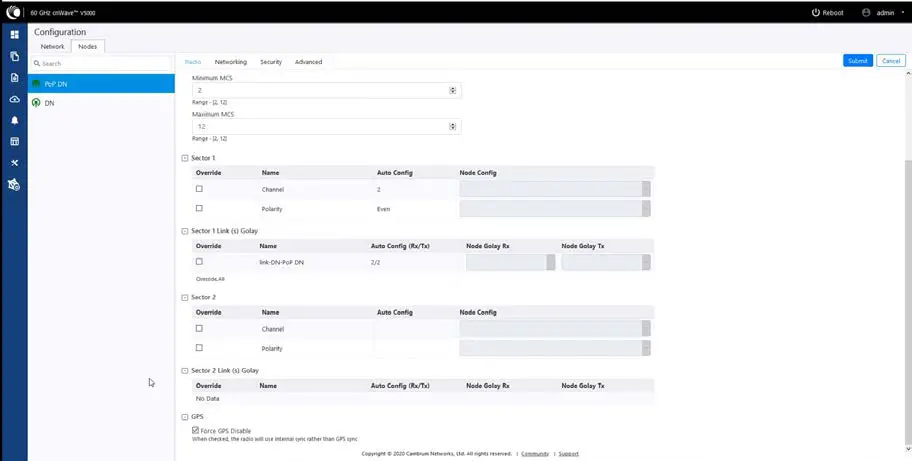Open the configuration file icon in sidebar
Screen dimensions: 912x461
tap(15, 77)
